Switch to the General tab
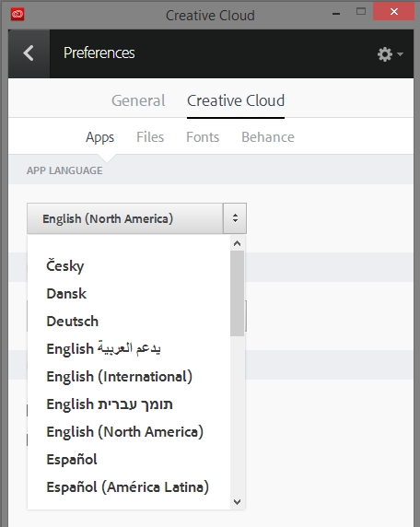 click(x=138, y=100)
